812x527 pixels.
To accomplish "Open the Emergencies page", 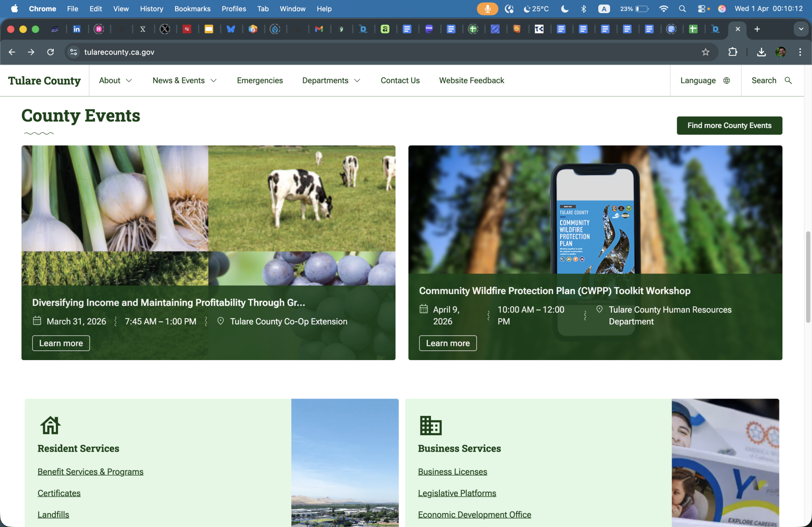I will click(x=260, y=81).
